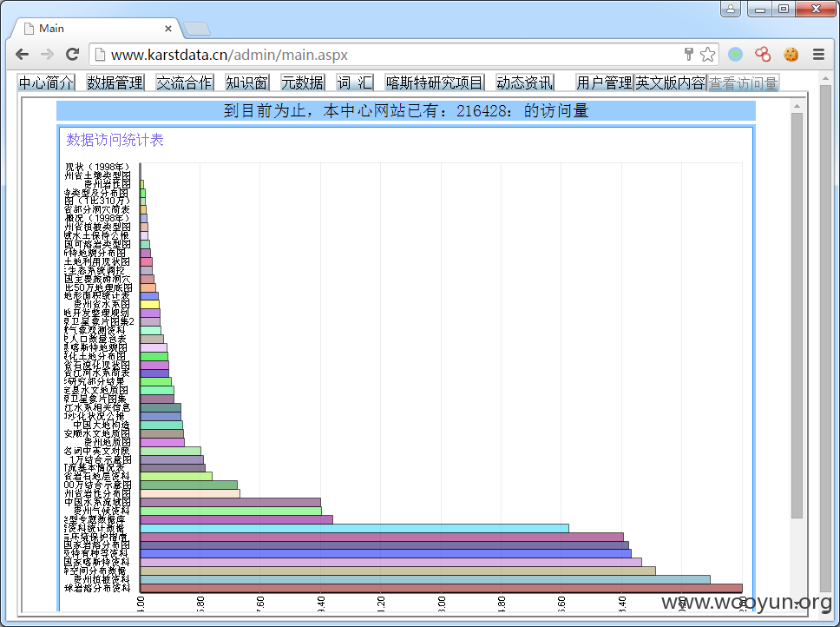This screenshot has height=627, width=840.
Task: Open the red circles extension icon
Action: [763, 54]
